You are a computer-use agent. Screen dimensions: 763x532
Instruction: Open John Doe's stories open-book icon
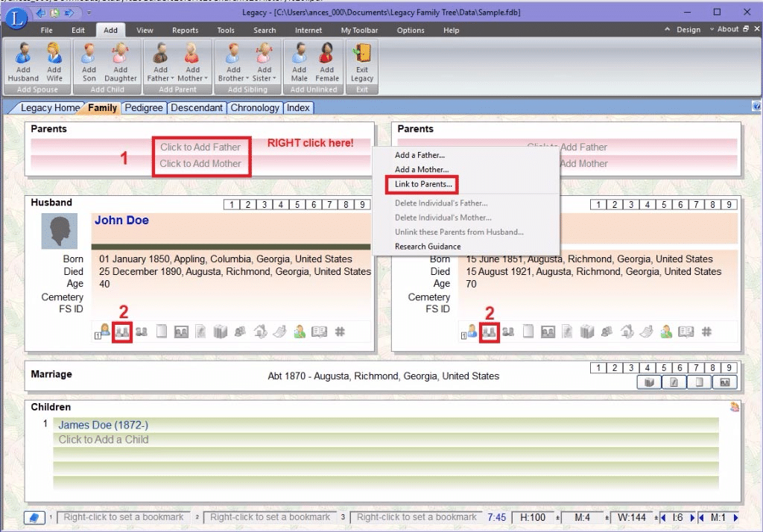tap(319, 332)
